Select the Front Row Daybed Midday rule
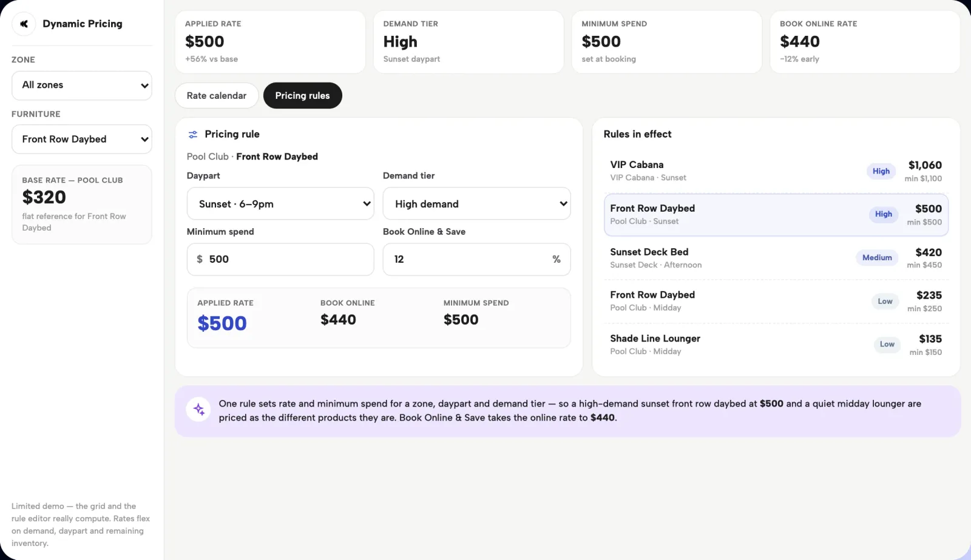The height and width of the screenshot is (560, 971). [776, 302]
